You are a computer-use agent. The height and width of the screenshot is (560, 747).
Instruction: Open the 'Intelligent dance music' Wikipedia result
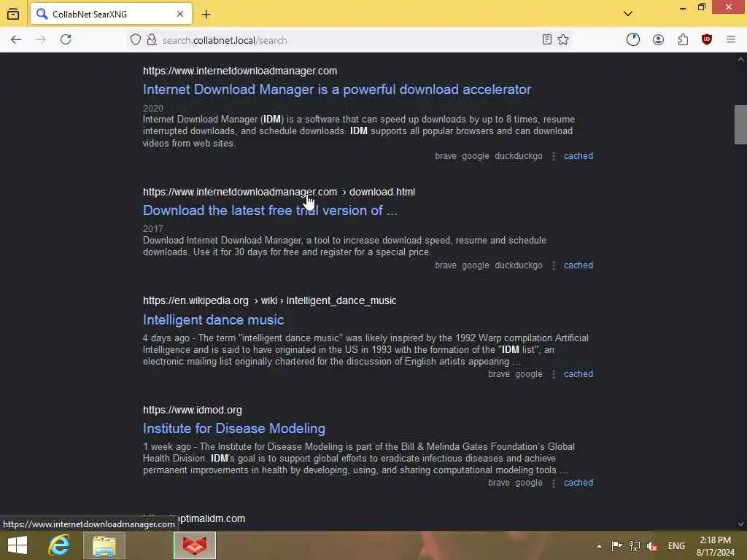214,319
